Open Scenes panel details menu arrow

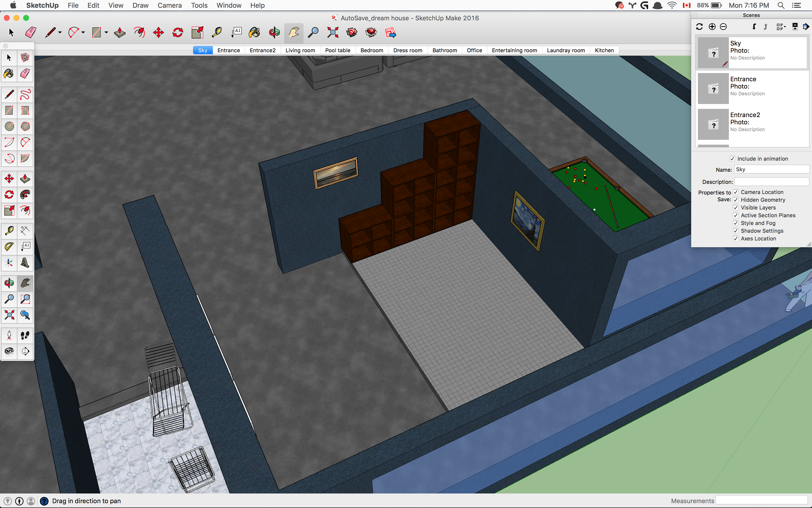pos(806,27)
